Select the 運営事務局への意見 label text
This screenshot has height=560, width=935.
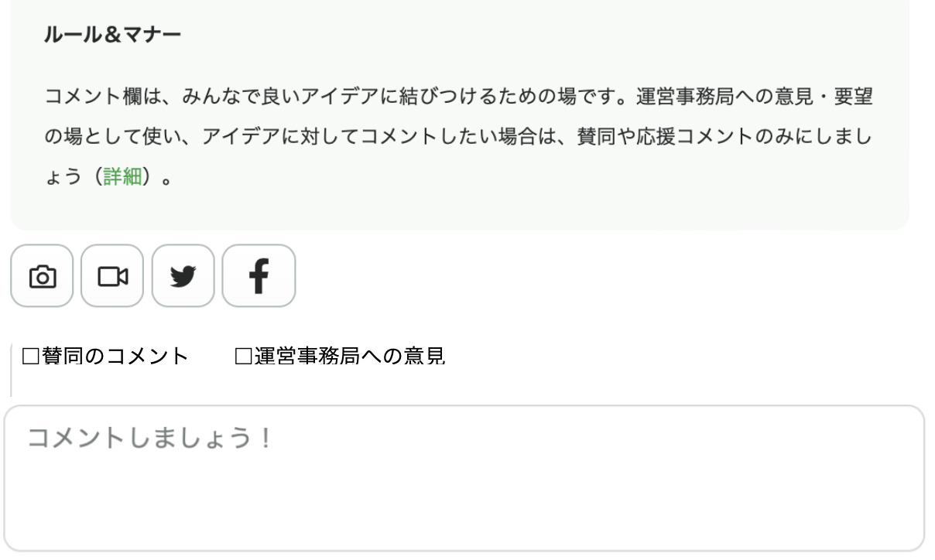(x=350, y=357)
